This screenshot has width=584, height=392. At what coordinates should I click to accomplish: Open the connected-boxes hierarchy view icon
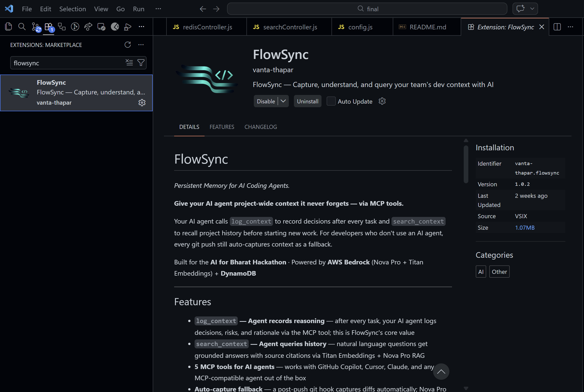pyautogui.click(x=62, y=27)
